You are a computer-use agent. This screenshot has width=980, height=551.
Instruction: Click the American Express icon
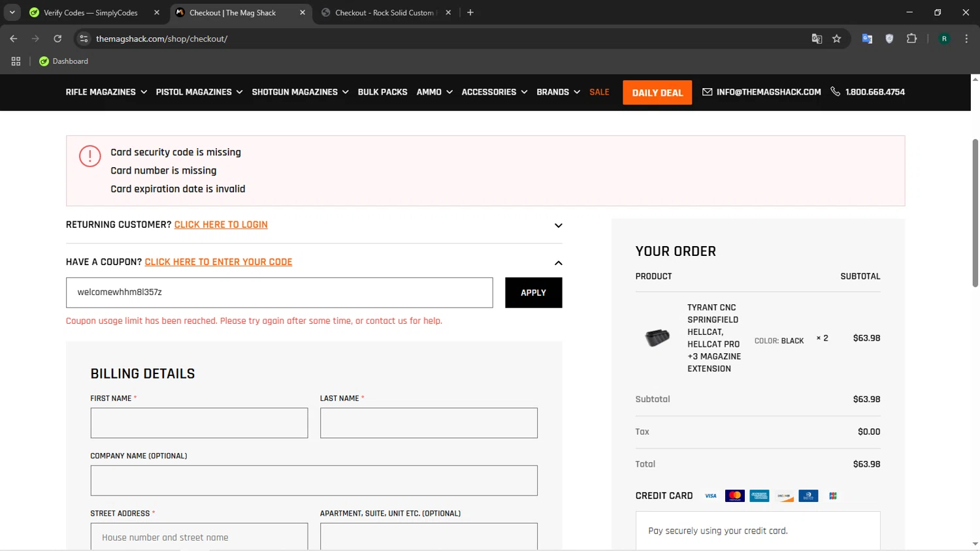pyautogui.click(x=759, y=496)
